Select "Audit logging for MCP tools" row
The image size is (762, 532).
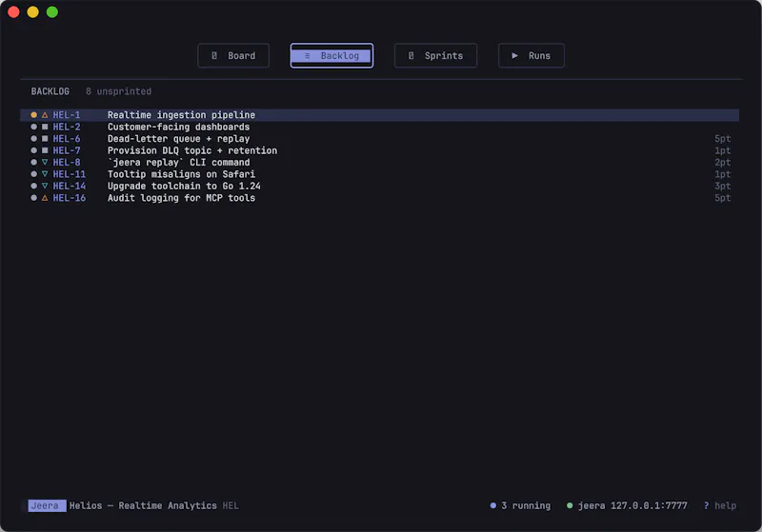pos(379,198)
